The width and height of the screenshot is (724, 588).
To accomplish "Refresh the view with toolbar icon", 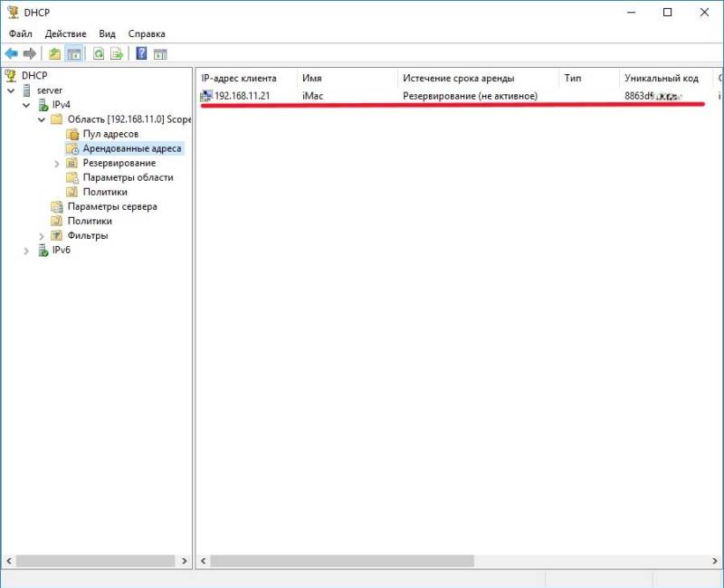I will click(99, 54).
